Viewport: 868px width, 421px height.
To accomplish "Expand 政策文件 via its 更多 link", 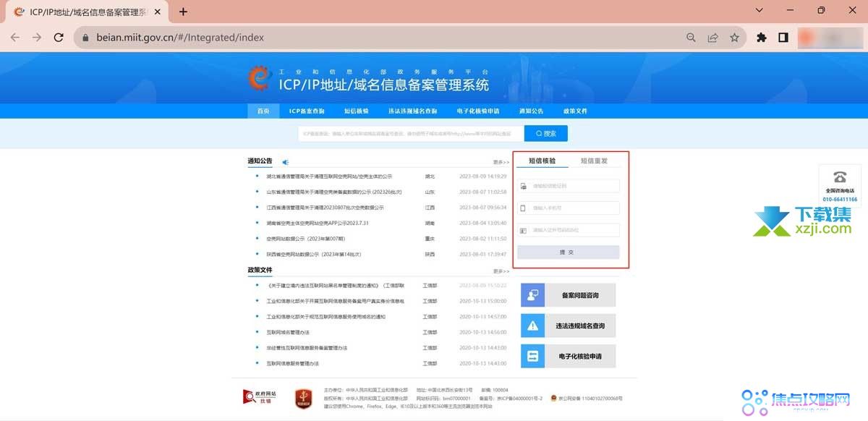I will point(500,272).
